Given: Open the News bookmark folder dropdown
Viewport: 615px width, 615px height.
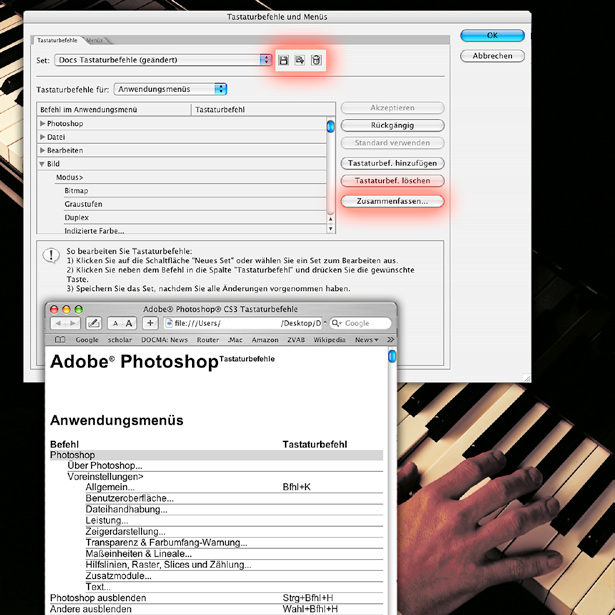Looking at the screenshot, I should pos(366,340).
